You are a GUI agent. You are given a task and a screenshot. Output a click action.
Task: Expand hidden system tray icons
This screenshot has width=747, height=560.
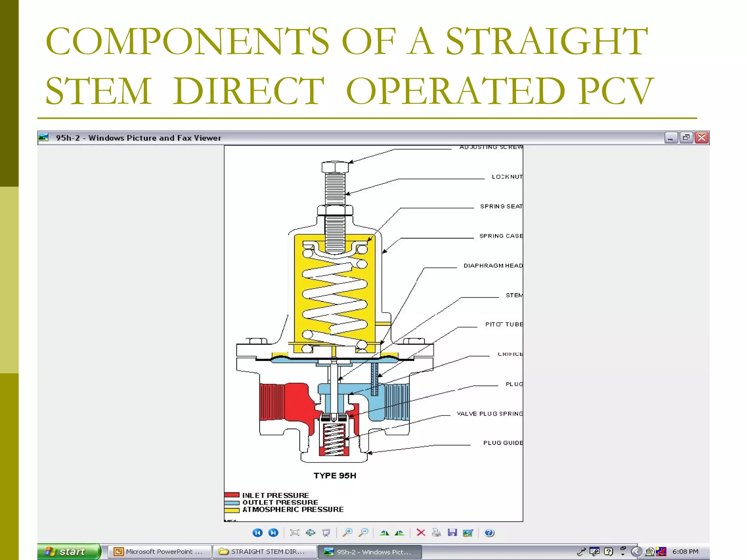coord(636,552)
